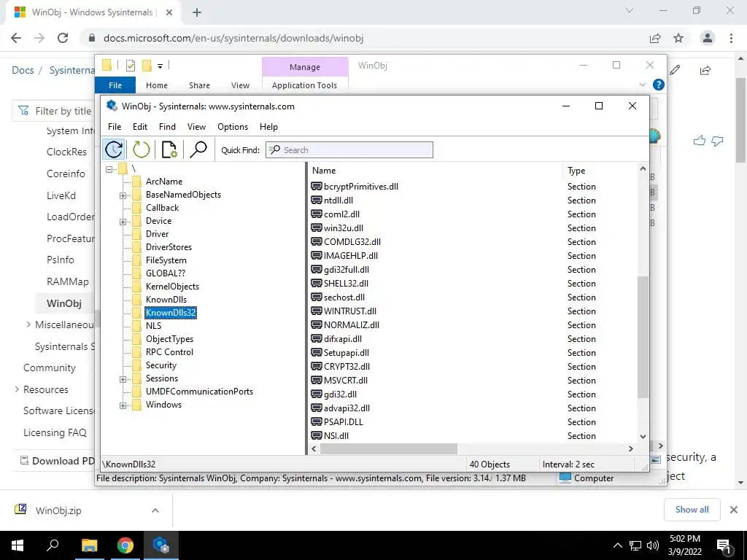
Task: Select the Security folder icon
Action: click(136, 365)
